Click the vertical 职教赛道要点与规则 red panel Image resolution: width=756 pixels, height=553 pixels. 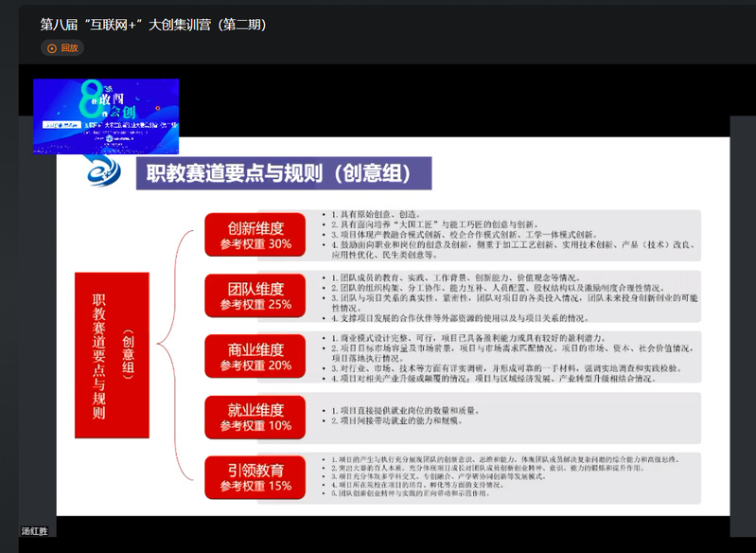[112, 355]
